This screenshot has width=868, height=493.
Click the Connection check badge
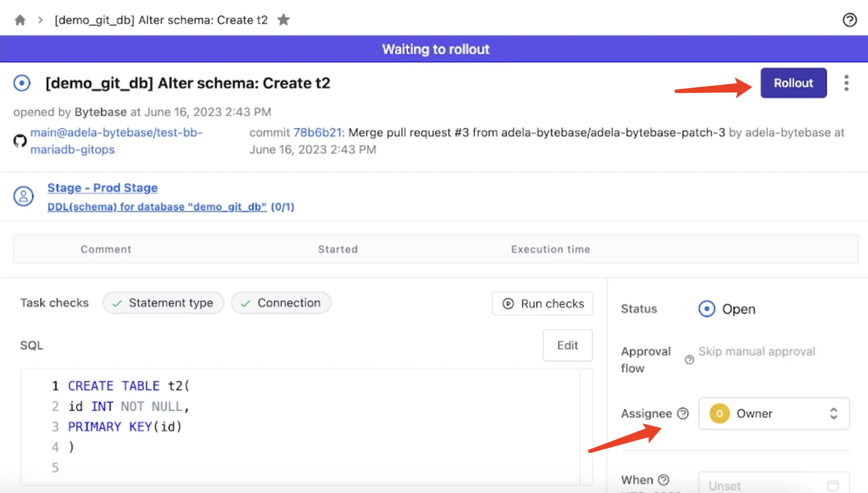tap(281, 303)
